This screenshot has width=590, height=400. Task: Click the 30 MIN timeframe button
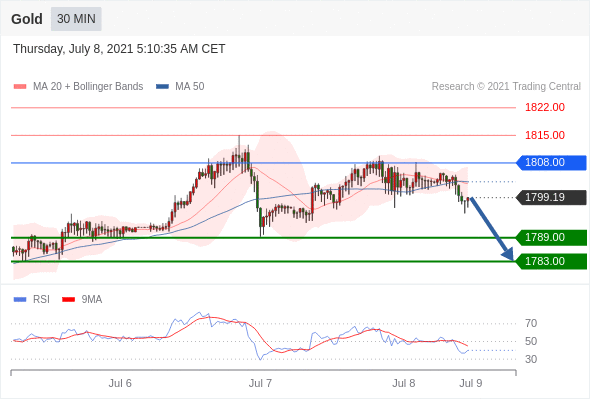click(x=76, y=19)
